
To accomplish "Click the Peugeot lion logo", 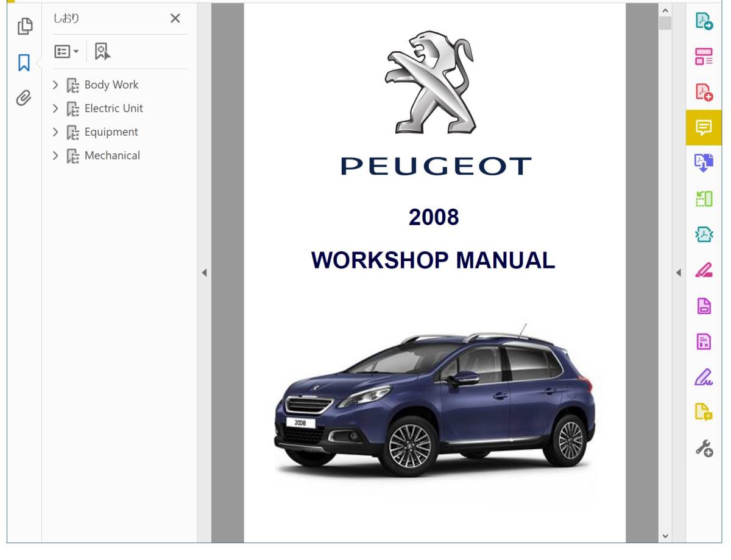I will pos(429,83).
